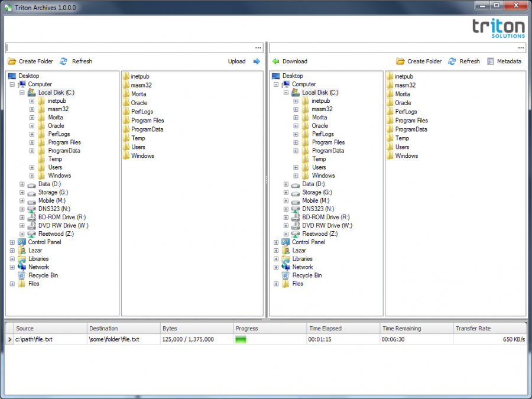Click the Time Elapsed column header
Viewport: 532px width, 399px height.
tap(343, 329)
